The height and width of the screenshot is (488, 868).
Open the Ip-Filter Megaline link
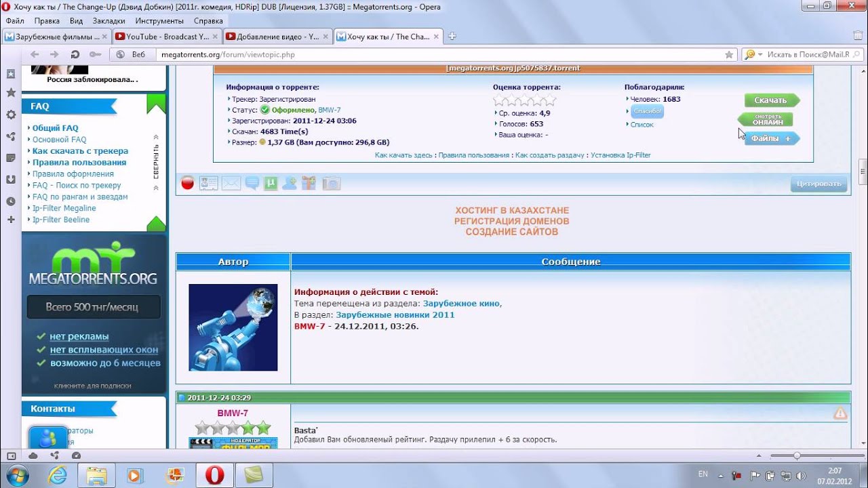coord(64,208)
